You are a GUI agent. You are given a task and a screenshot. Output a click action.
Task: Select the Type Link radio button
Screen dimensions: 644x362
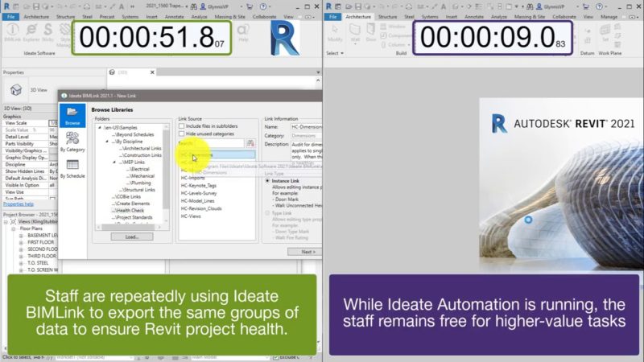(267, 213)
